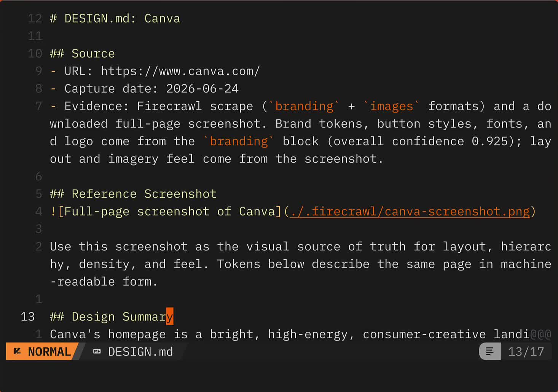
Task: Click the first `branding` code span on the Evidence line
Action: tap(304, 106)
